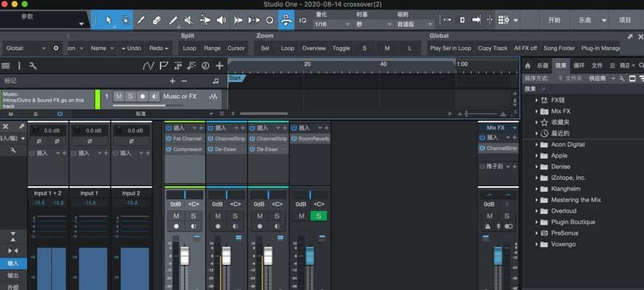Expand the PreSonus vendor folder

coord(536,233)
